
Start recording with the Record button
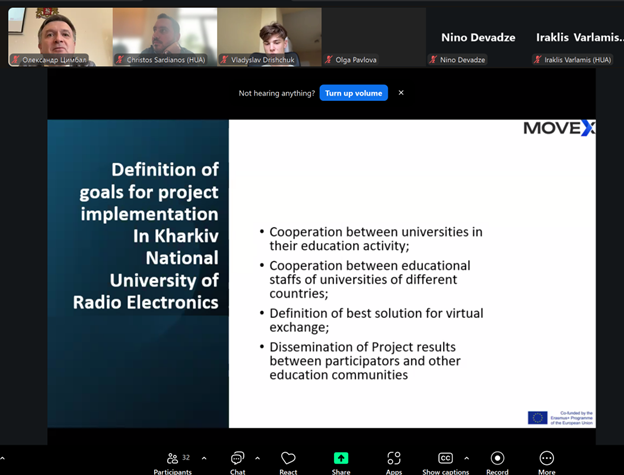click(x=497, y=459)
